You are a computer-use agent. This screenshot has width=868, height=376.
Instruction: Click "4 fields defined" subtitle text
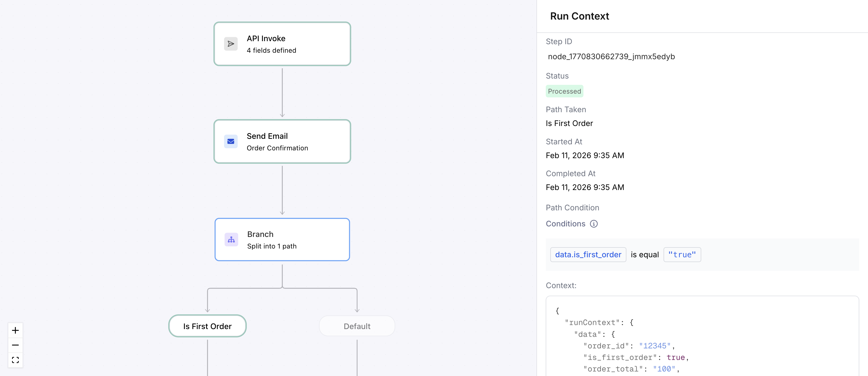point(271,50)
